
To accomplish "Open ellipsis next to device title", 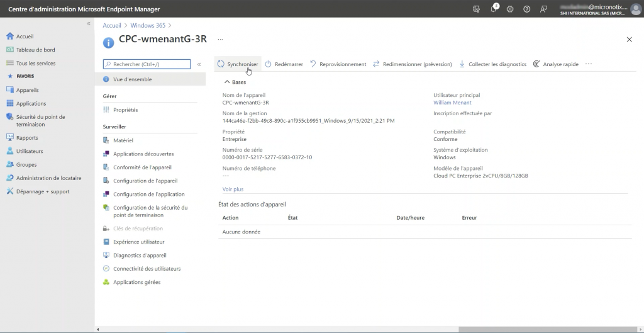I will tap(220, 40).
